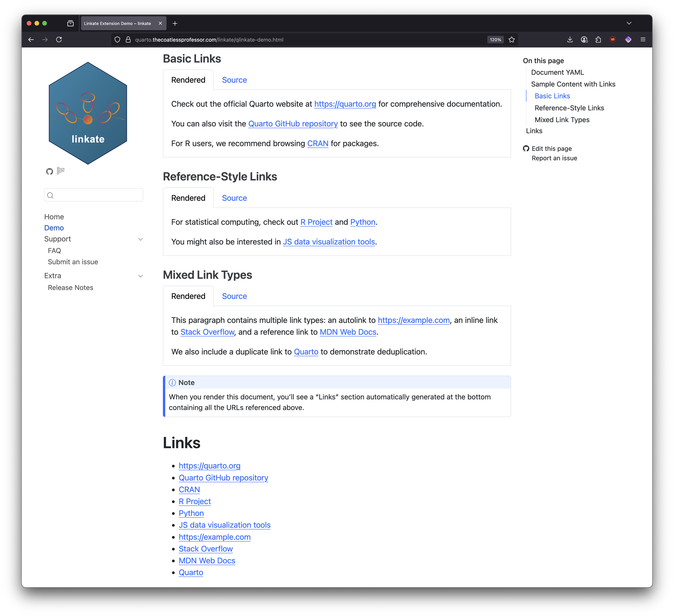
Task: Open a new tab with plus icon
Action: 175,23
